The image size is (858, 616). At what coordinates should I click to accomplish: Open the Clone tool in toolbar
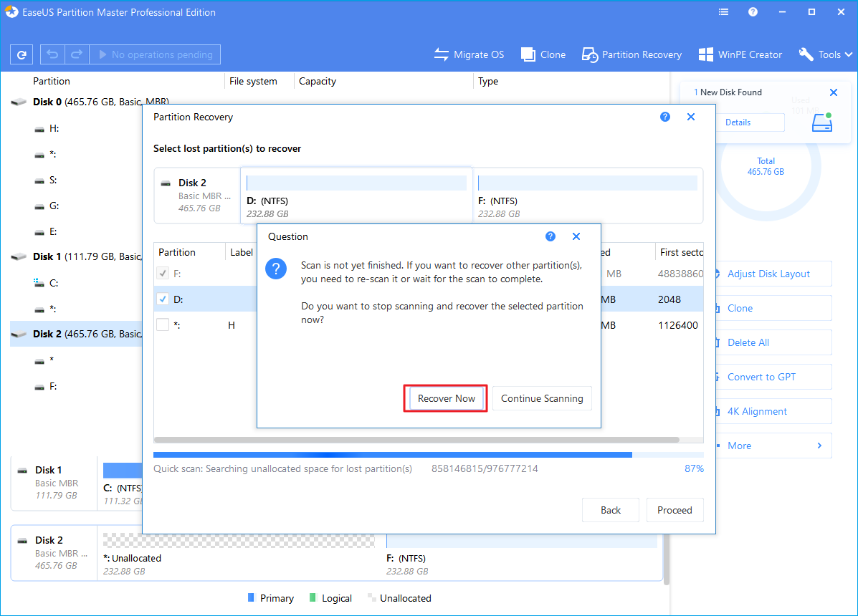528,54
